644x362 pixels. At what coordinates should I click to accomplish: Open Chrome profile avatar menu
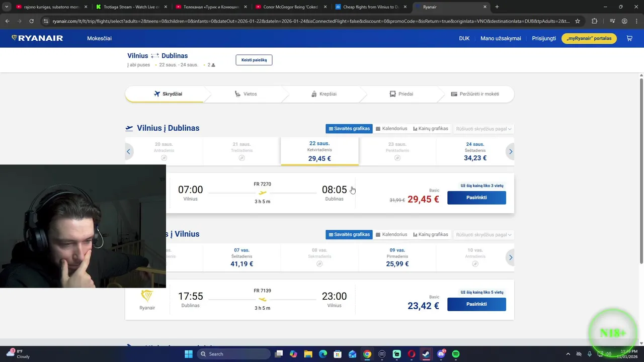click(x=624, y=21)
